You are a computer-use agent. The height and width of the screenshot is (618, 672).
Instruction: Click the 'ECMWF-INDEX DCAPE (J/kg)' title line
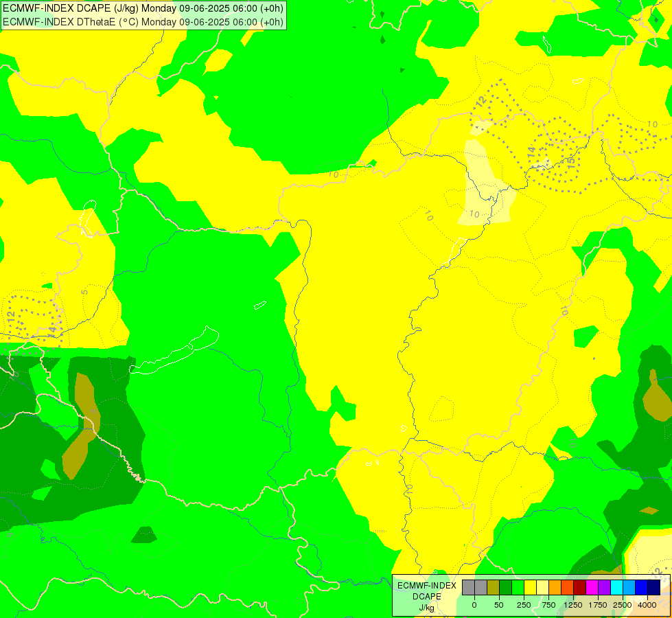pos(143,8)
